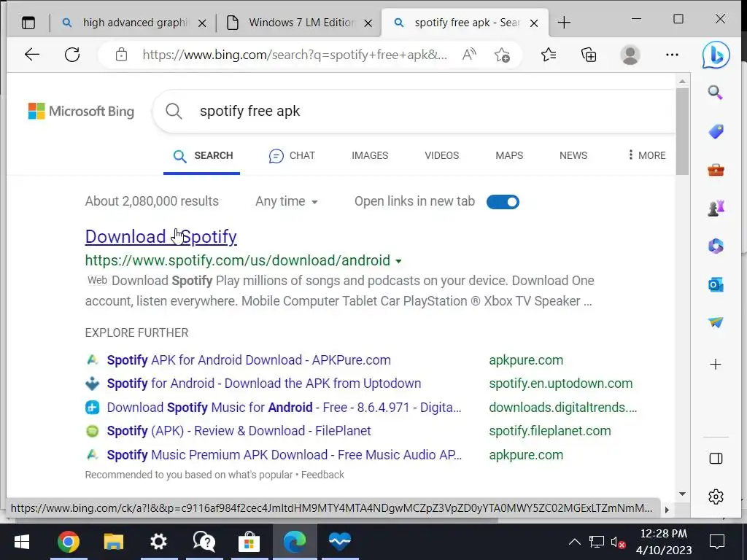
Task: Open sidebar Microsoft 365 icon
Action: pos(716,246)
